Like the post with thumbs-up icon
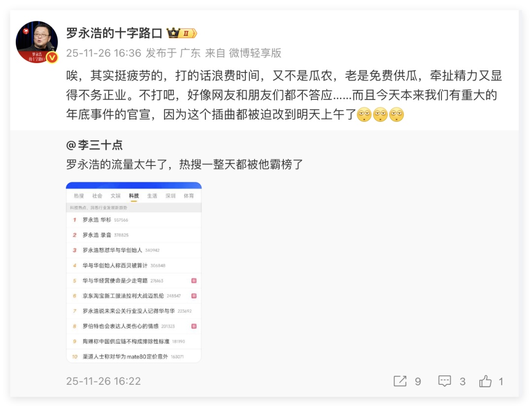Viewport: 532px width, 407px height. [485, 381]
